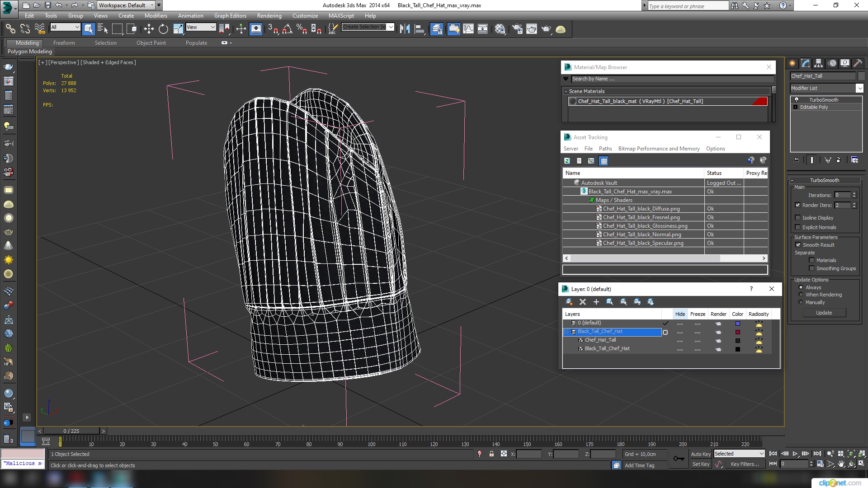The height and width of the screenshot is (488, 868).
Task: Activate the Select and Move tool
Action: pos(149,29)
